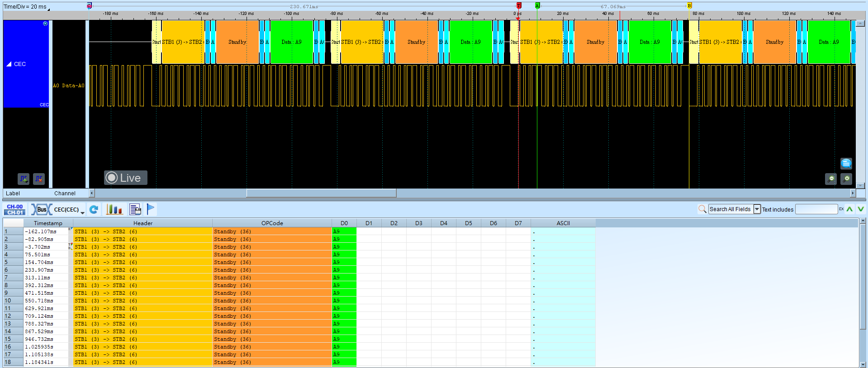
Task: Jump to next search result with down arrow
Action: click(x=860, y=209)
